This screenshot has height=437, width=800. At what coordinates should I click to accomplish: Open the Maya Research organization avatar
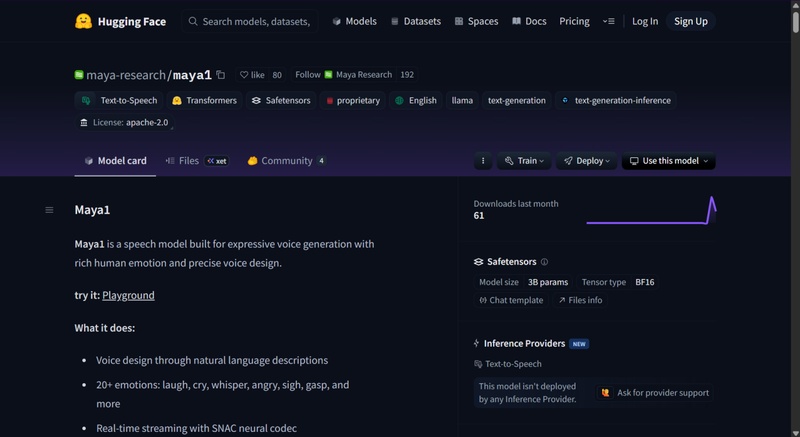328,75
